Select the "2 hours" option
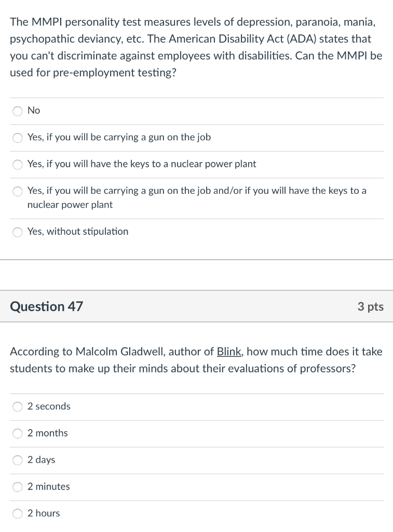 (x=18, y=513)
